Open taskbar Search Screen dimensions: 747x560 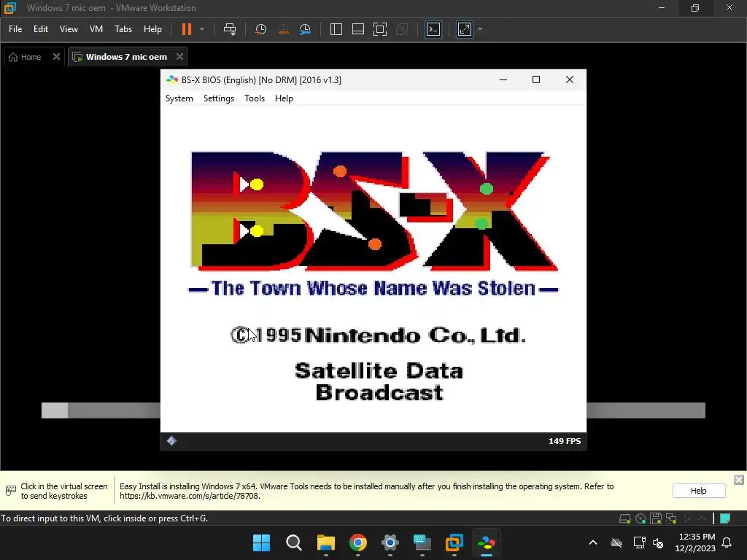293,542
